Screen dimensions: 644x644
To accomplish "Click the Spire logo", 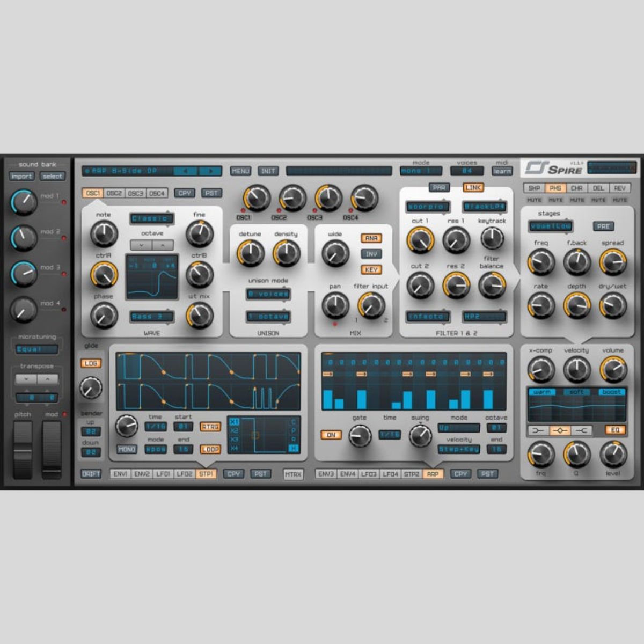I will pyautogui.click(x=553, y=168).
